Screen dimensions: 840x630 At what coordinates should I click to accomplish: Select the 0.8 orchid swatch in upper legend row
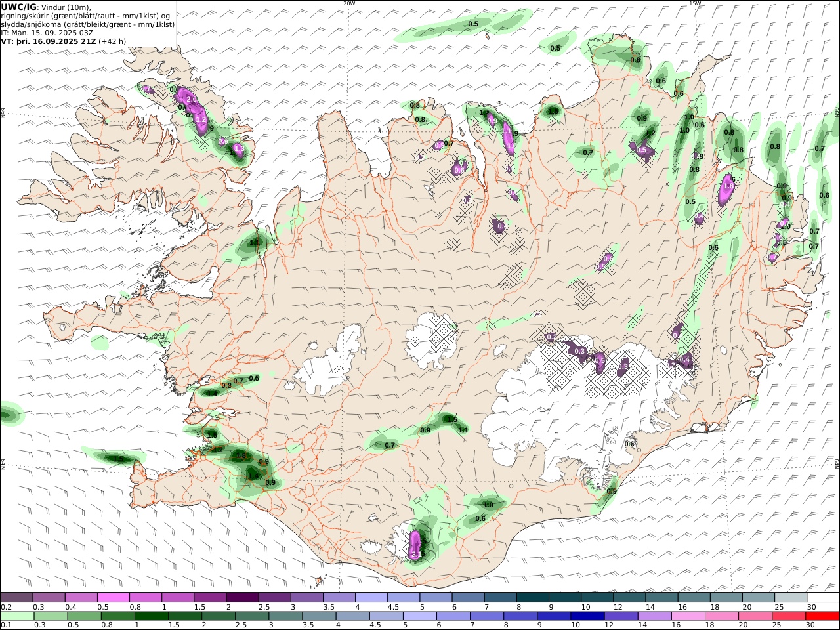[x=146, y=597]
